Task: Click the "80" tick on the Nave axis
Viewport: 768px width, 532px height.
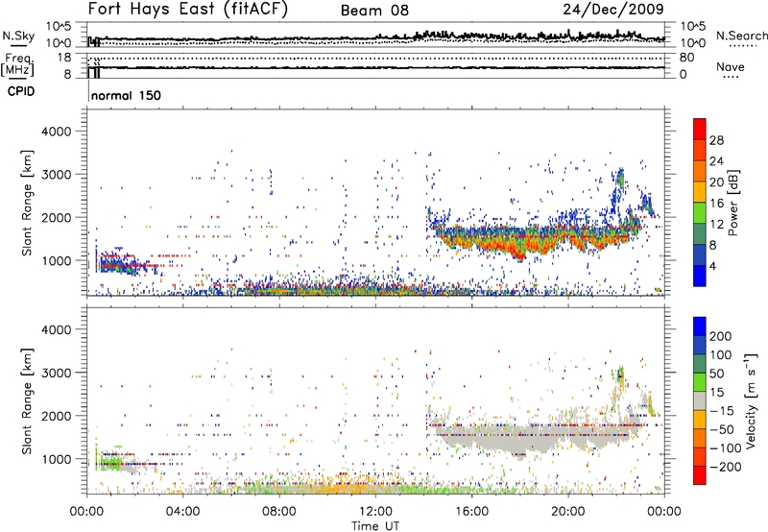Action: [686, 58]
